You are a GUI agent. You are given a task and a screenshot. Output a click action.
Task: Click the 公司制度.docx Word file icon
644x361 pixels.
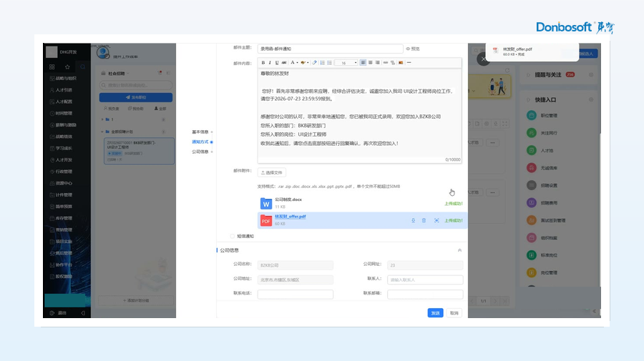pos(266,204)
